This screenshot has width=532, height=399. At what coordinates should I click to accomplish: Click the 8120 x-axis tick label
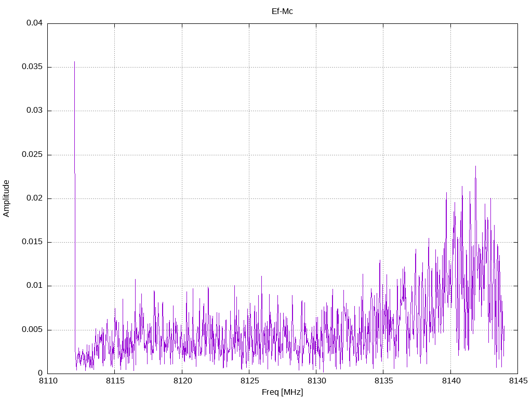(x=182, y=381)
